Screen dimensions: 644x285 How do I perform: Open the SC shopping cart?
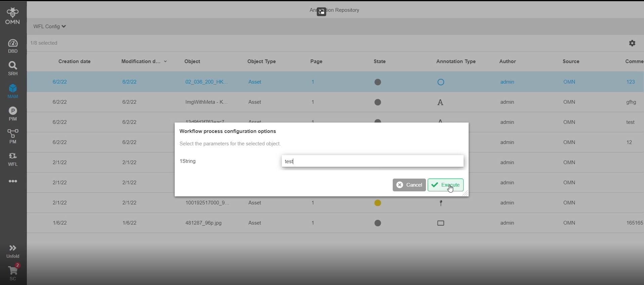tap(13, 273)
